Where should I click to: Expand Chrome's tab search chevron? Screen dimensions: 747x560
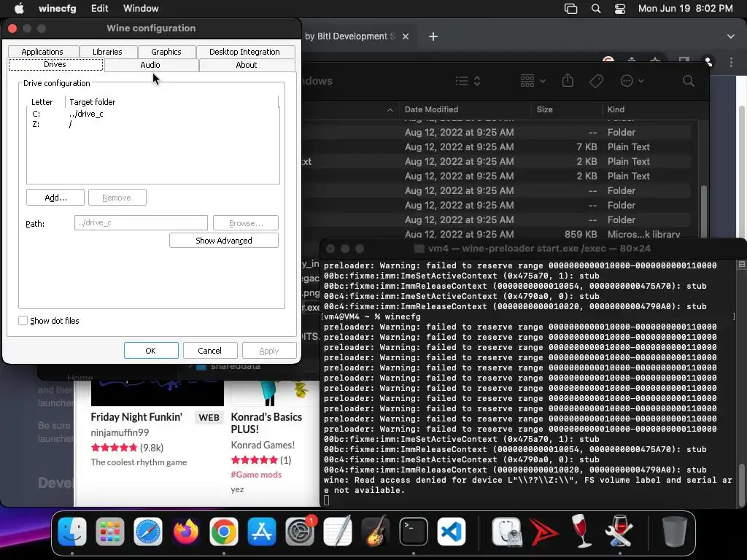731,36
